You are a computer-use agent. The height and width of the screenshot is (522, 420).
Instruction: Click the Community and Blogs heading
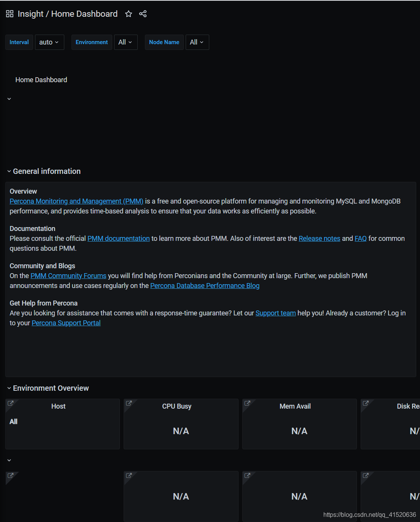tap(42, 266)
